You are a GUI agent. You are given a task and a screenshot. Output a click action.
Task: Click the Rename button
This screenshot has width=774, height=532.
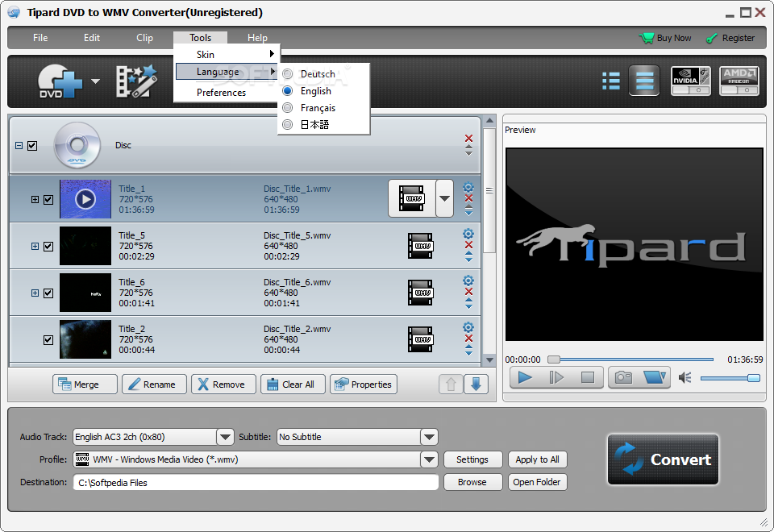[154, 384]
